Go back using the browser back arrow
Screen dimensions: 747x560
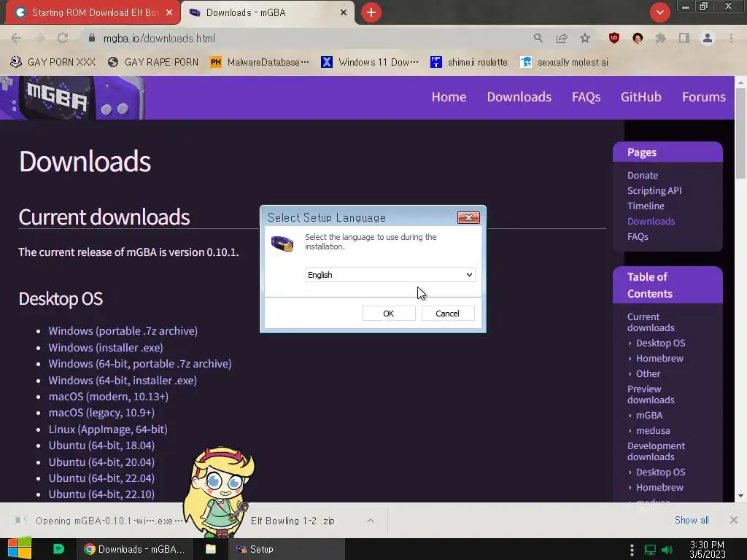[16, 38]
